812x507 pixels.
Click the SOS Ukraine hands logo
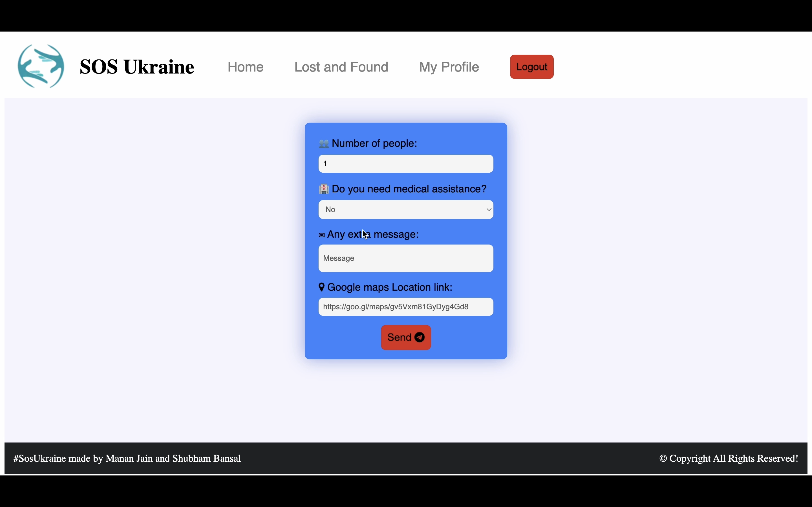click(41, 66)
